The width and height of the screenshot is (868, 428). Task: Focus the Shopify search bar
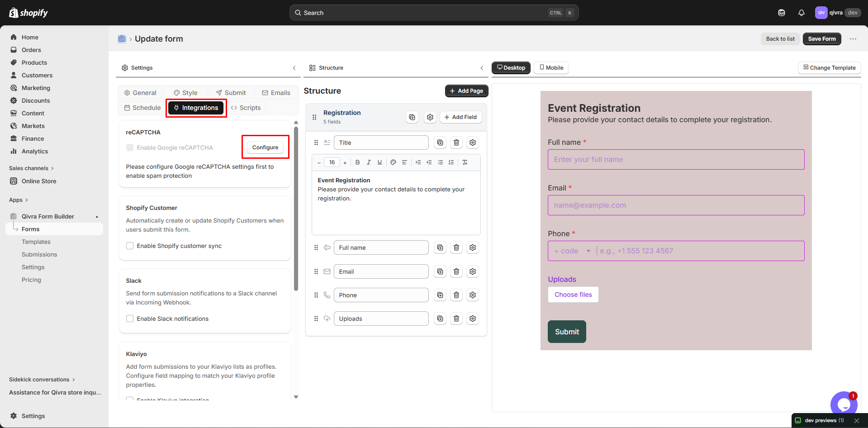tap(434, 13)
